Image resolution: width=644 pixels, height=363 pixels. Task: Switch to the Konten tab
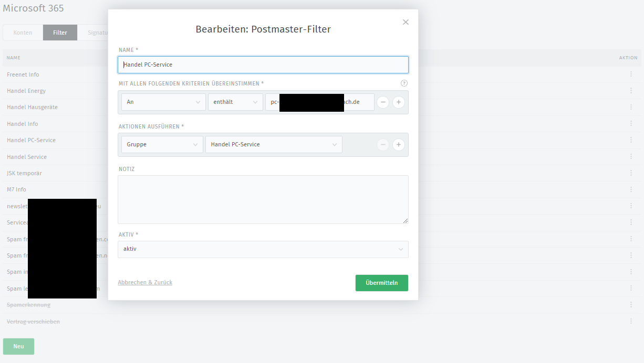23,33
